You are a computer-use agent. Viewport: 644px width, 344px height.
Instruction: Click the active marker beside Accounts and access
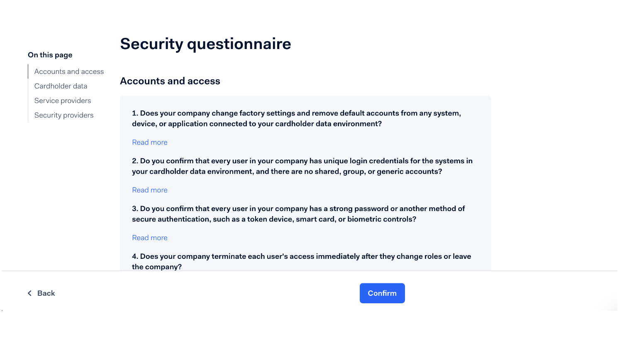[28, 71]
